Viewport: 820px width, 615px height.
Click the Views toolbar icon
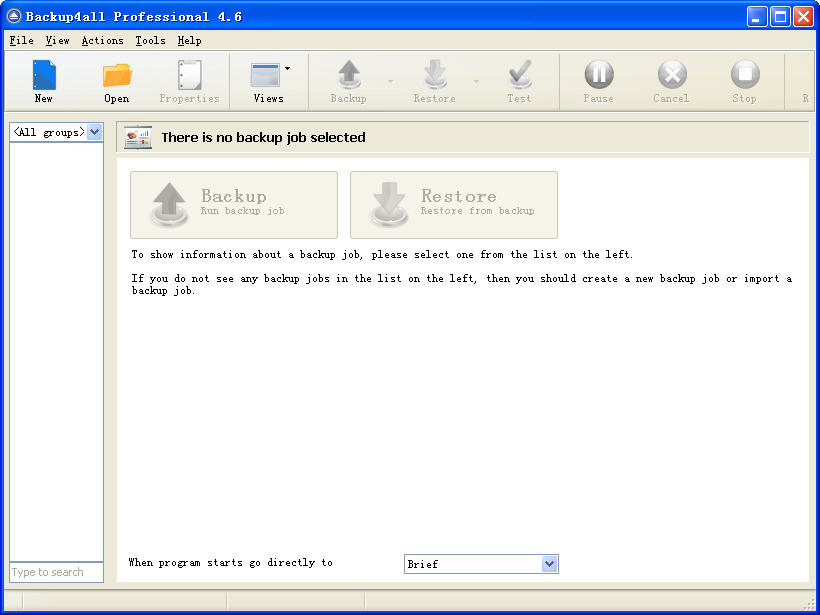[x=265, y=75]
